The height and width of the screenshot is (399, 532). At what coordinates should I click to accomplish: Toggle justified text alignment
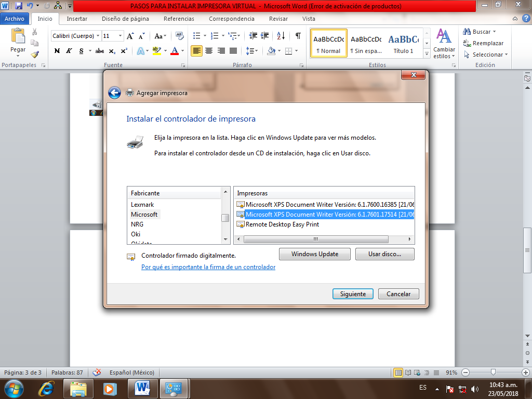[233, 51]
